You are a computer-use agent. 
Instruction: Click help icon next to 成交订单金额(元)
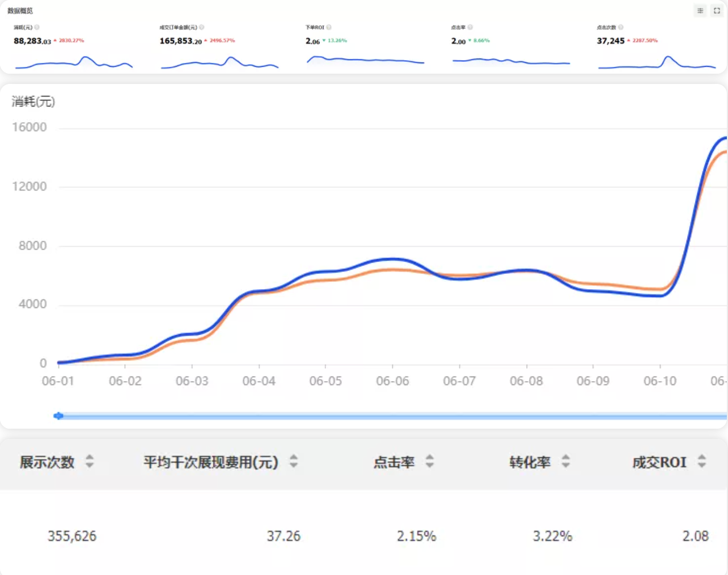pos(202,27)
